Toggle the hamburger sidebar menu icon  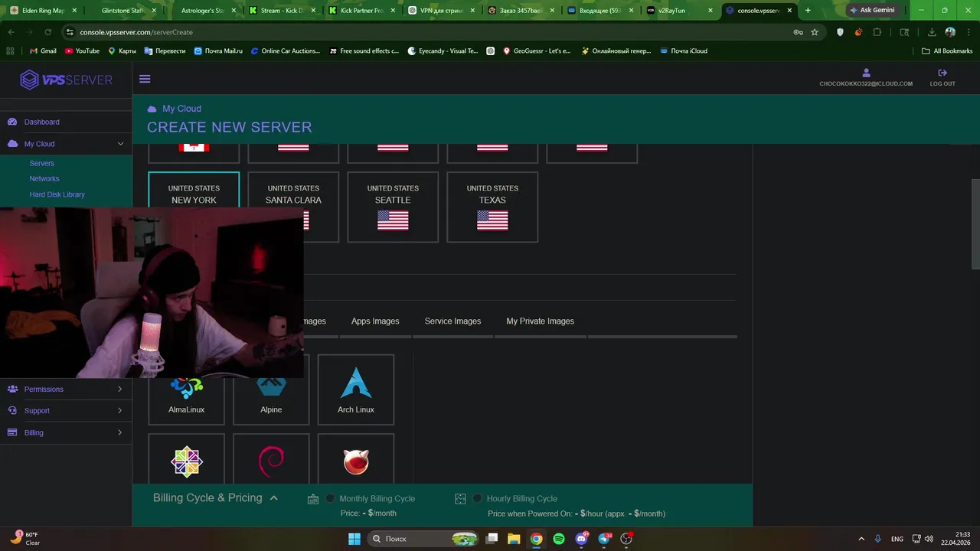tap(145, 79)
